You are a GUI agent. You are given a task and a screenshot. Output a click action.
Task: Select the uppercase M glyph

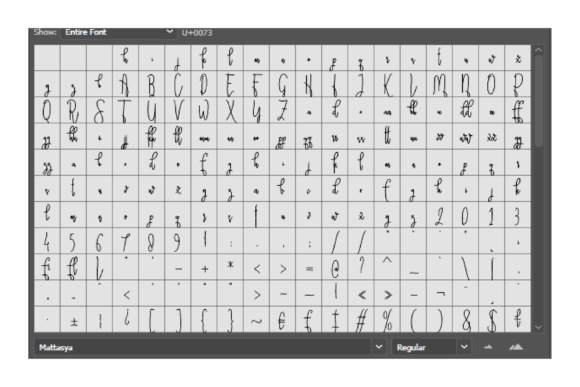pyautogui.click(x=439, y=84)
